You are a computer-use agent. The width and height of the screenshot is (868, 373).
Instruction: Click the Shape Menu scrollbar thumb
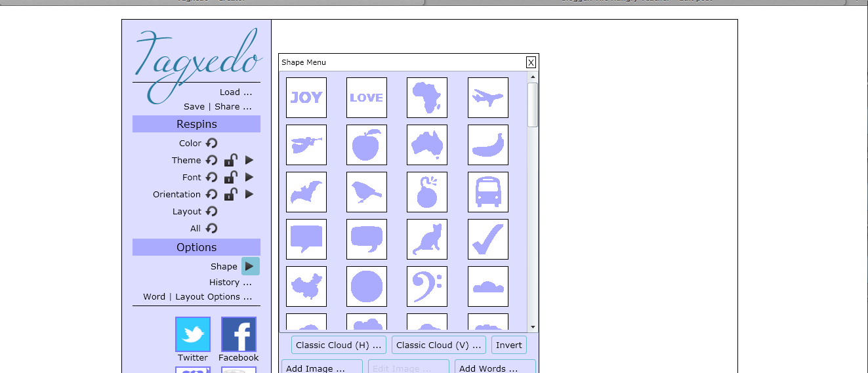pos(533,104)
